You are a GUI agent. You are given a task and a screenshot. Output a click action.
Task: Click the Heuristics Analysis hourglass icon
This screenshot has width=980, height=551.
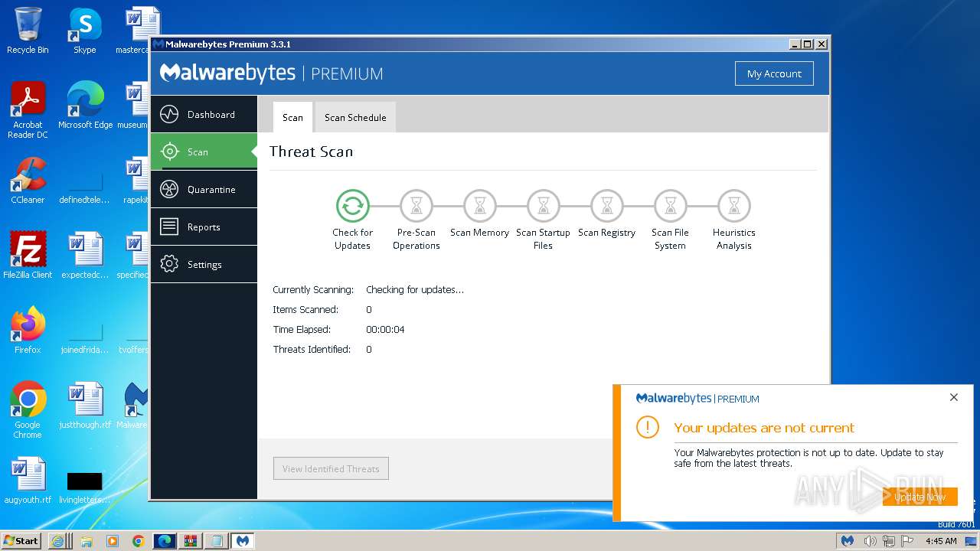click(x=734, y=206)
